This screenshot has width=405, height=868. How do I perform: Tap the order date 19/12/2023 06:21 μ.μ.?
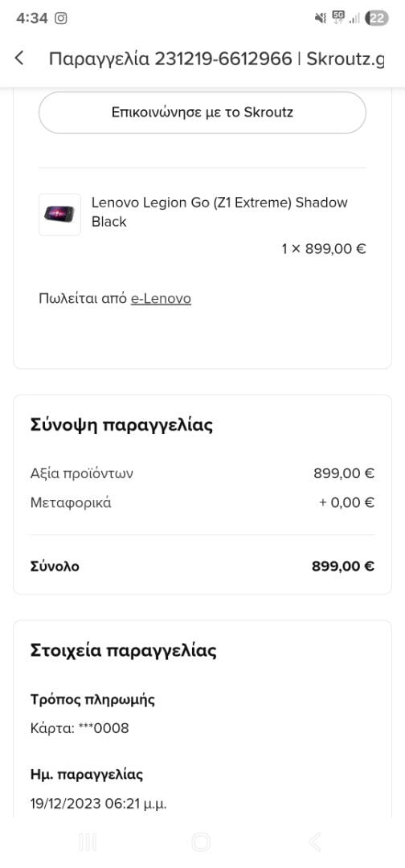(99, 803)
